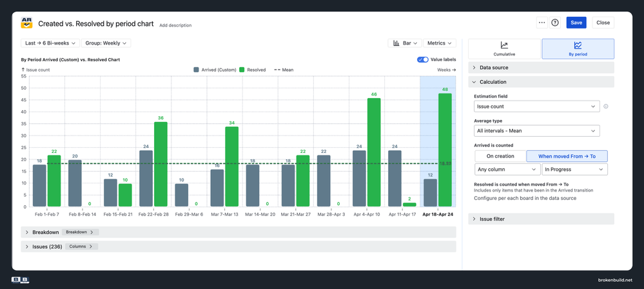The height and width of the screenshot is (289, 644).
Task: Select When moved From → To option
Action: (x=567, y=156)
